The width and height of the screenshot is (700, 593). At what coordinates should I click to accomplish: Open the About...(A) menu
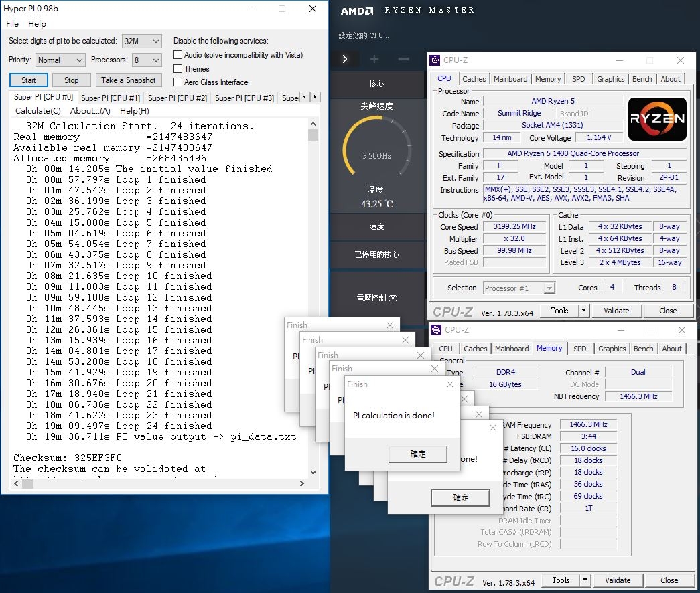(90, 110)
